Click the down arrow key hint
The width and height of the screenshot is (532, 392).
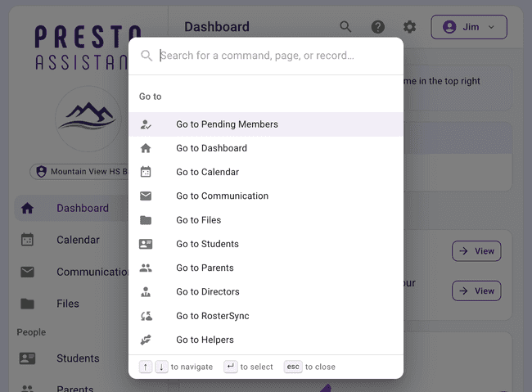(161, 367)
